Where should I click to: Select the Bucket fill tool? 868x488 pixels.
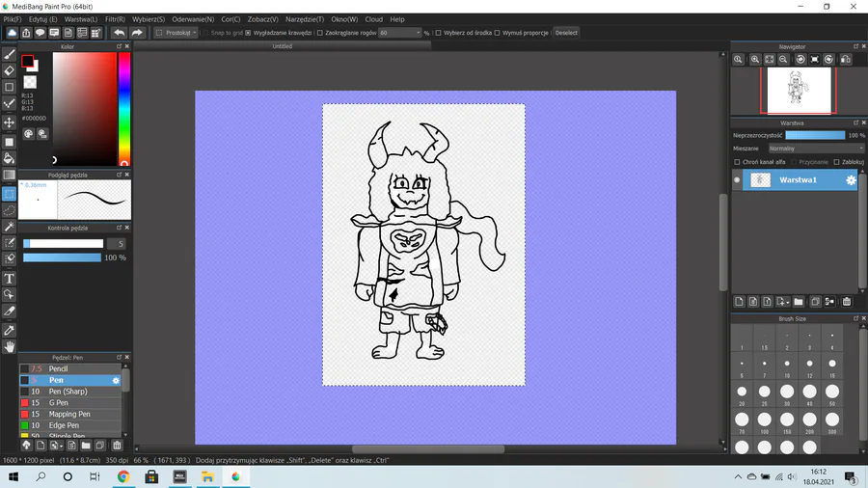click(x=9, y=158)
